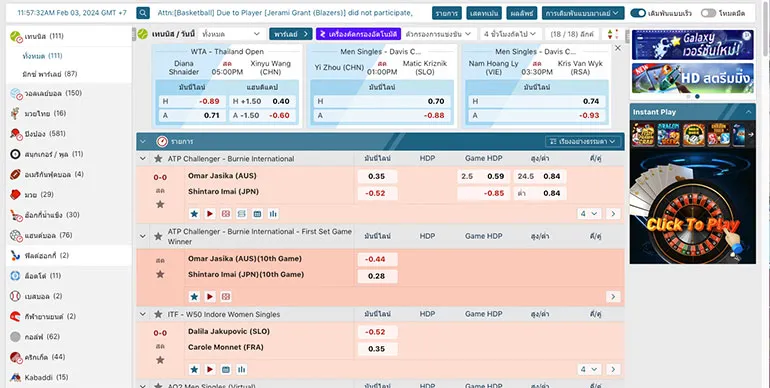
Task: Select the tennis ball sport icon (111)
Action: click(x=16, y=36)
